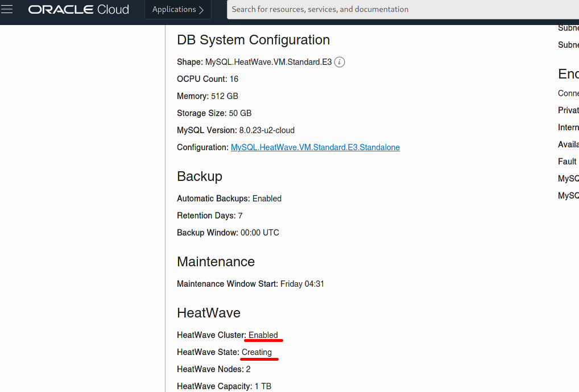579x392 pixels.
Task: Click the HeatWave Cluster Enabled value
Action: point(263,335)
